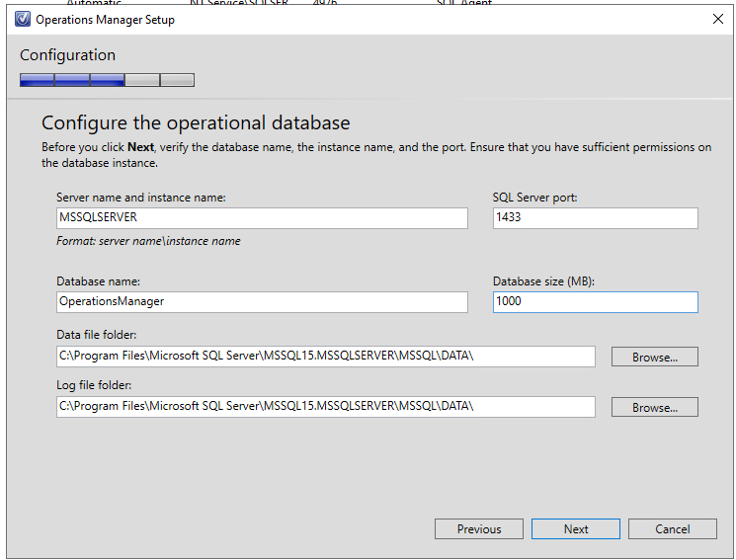Click the Configuration progress bar
This screenshot has height=560, width=736.
click(x=107, y=80)
